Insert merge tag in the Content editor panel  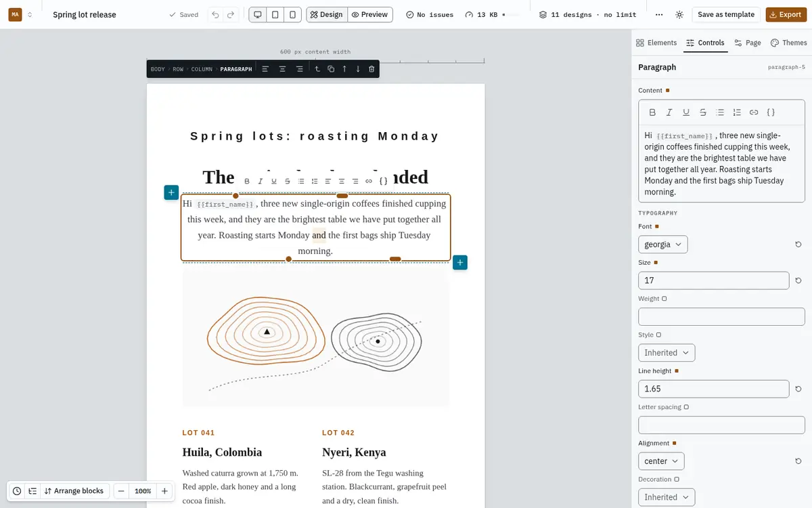(x=771, y=112)
